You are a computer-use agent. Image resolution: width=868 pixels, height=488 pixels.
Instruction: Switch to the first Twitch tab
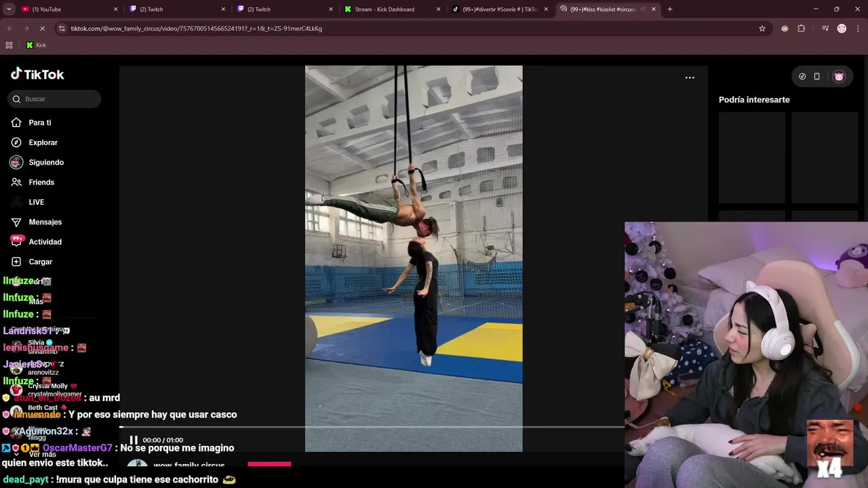(176, 9)
